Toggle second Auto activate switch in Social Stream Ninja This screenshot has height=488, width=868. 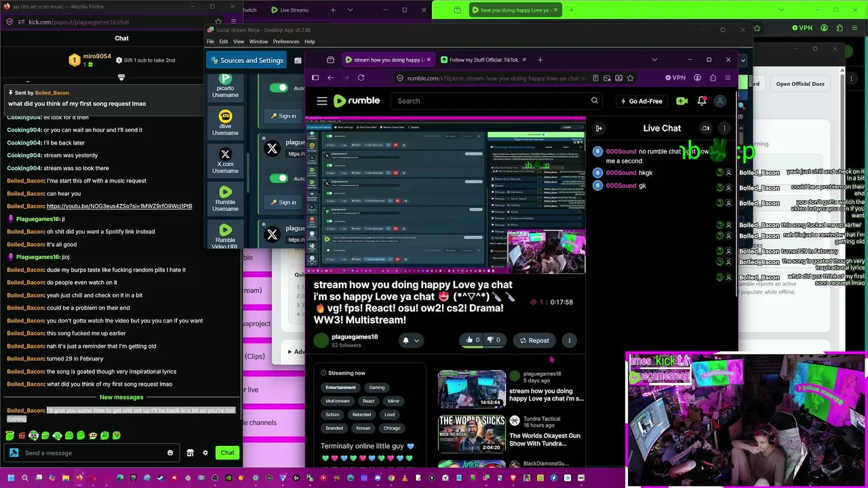coord(279,178)
